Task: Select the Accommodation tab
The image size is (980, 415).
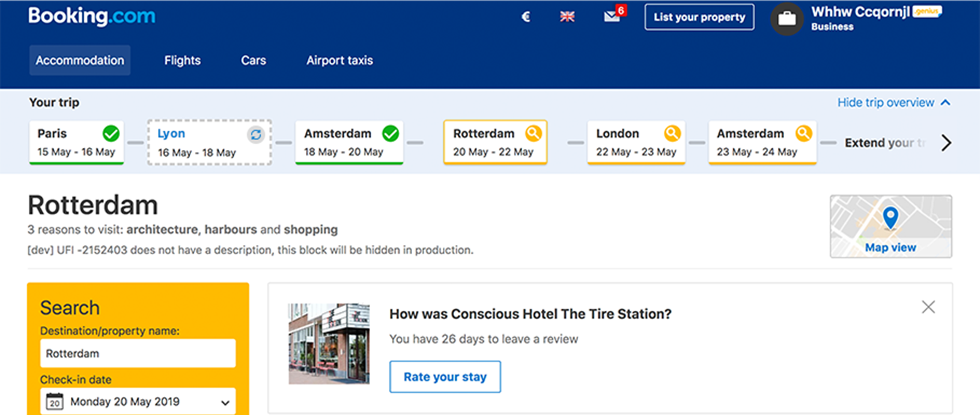Action: pos(80,60)
